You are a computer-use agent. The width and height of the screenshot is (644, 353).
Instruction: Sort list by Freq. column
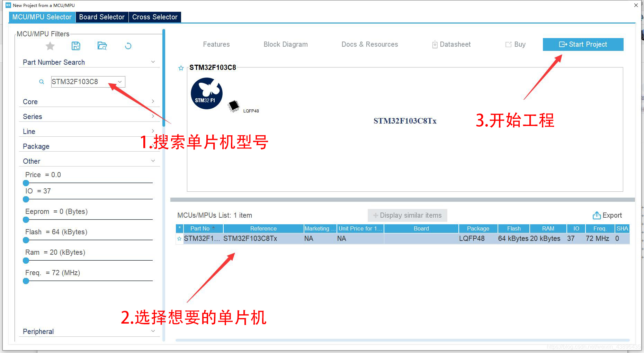tap(600, 228)
